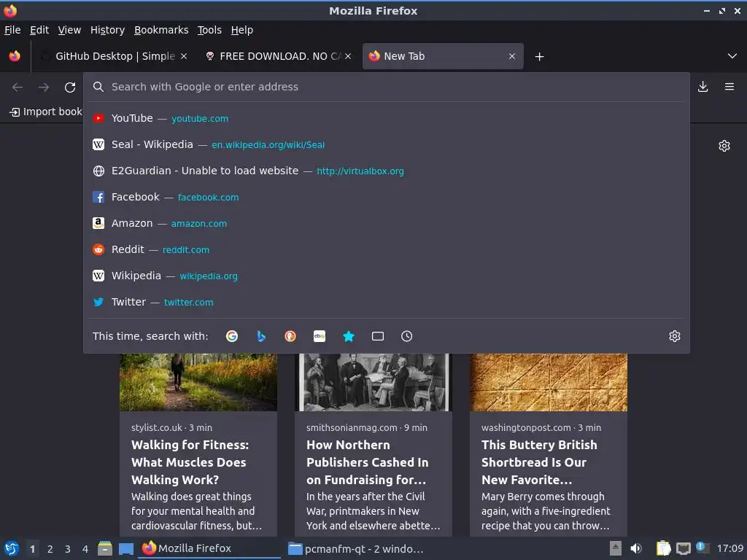Open How Northern Publishers Cashed In headline
The width and height of the screenshot is (747, 560).
coord(368,462)
